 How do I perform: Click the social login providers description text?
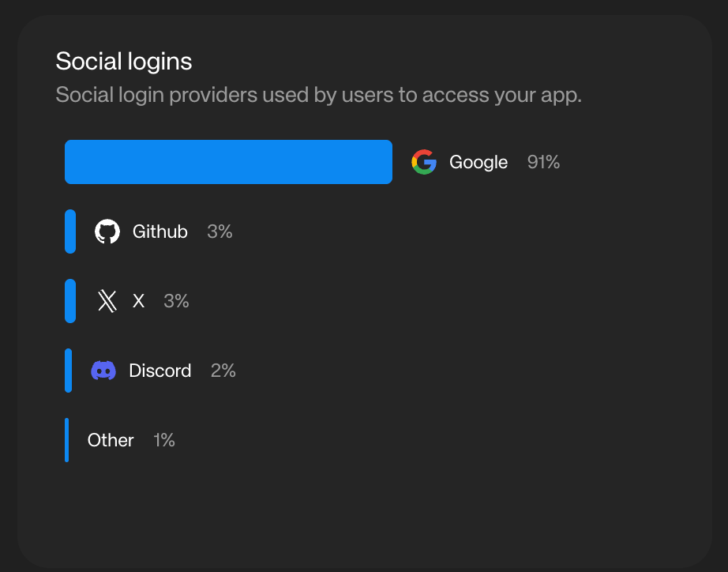point(318,96)
